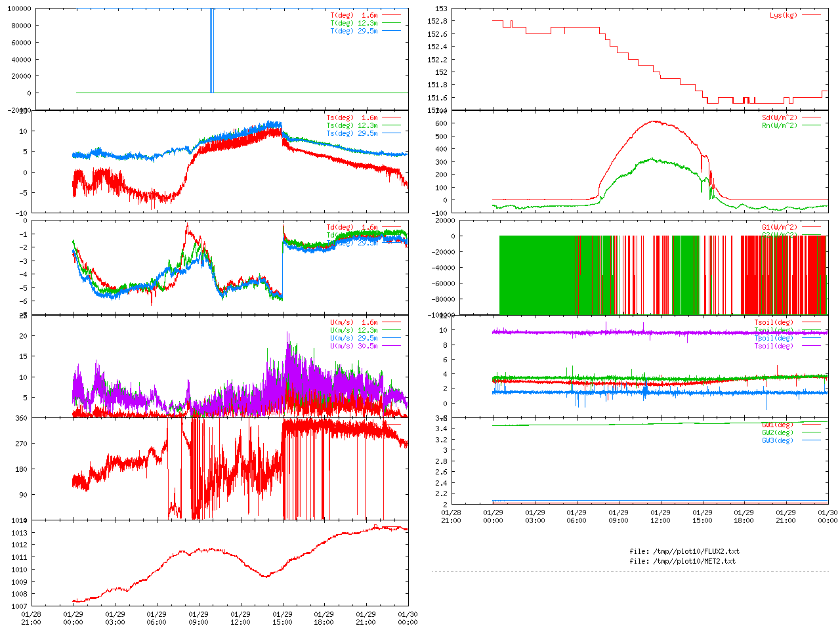
Task: Click the '01/28 21:00' label under pressure plot
Action: (31, 618)
